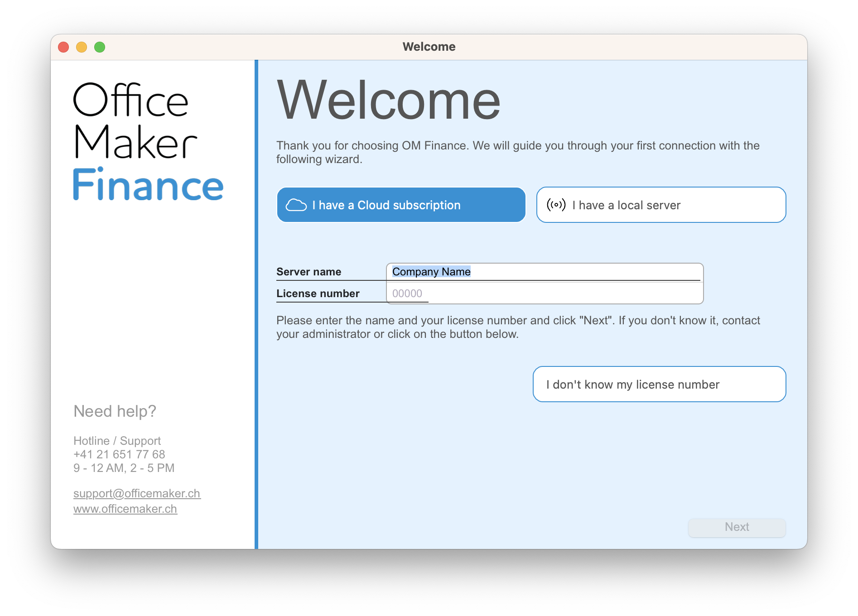Click the hotline phone number +41 21 651 77 68
Image resolution: width=858 pixels, height=616 pixels.
tap(119, 454)
